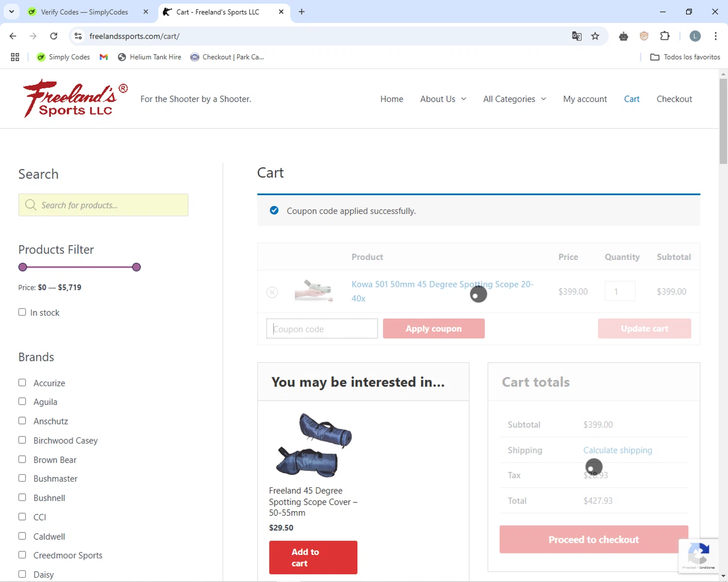This screenshot has height=582, width=728.
Task: Click the maximum price slider handle
Action: pos(136,267)
